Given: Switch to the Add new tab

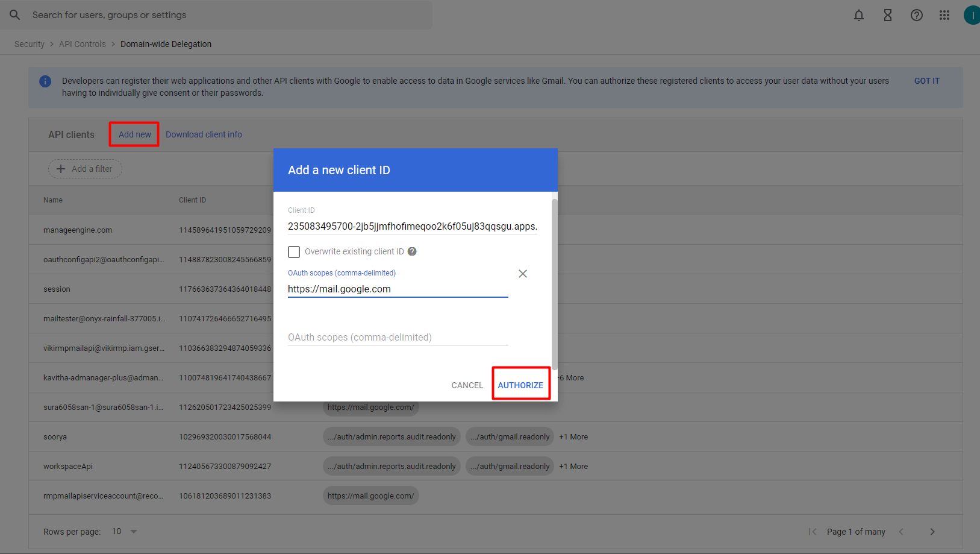Looking at the screenshot, I should [134, 134].
